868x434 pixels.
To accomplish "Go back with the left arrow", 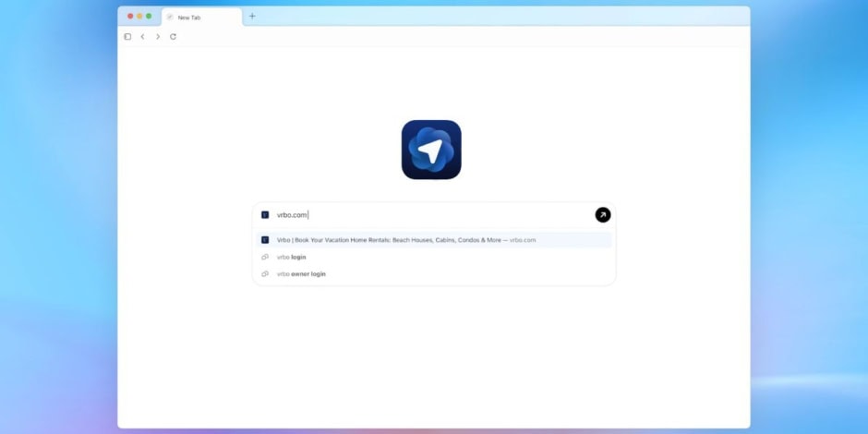I will [142, 37].
